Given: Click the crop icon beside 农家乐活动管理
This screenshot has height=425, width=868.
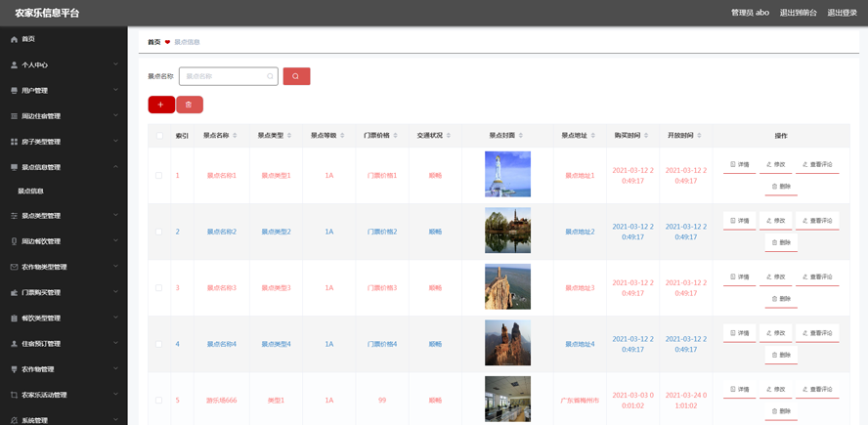Looking at the screenshot, I should pyautogui.click(x=15, y=395).
